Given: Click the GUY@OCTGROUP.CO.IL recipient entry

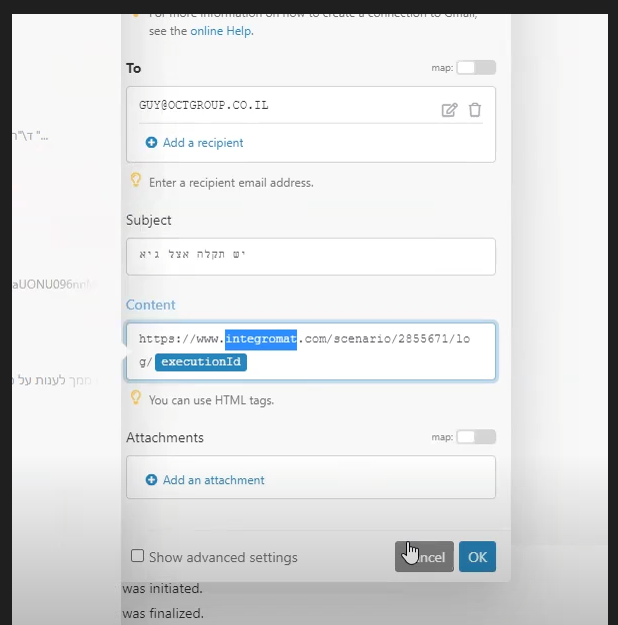Looking at the screenshot, I should click(204, 105).
